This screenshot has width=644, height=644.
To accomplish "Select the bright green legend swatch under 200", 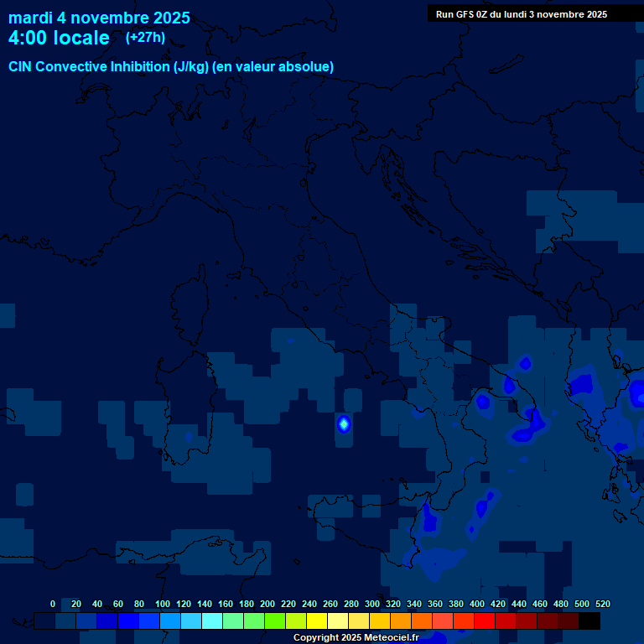I will 275,621.
